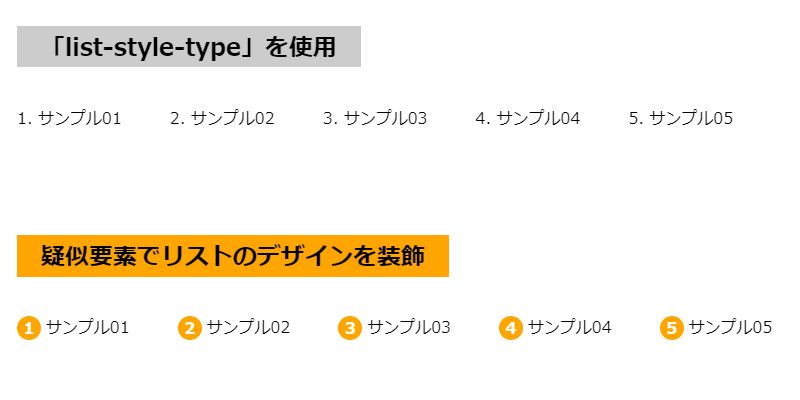Select the plain list item 5. サンプル05
The width and height of the screenshot is (800, 400).
(681, 118)
